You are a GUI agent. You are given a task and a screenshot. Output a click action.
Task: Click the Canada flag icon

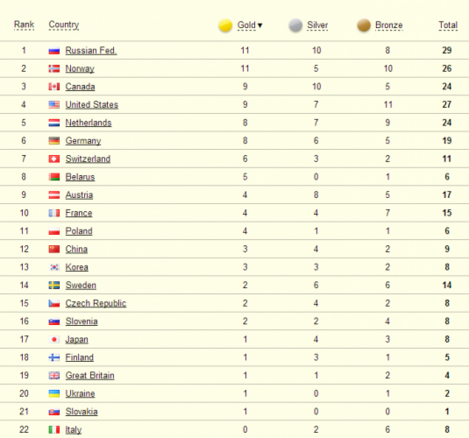54,87
